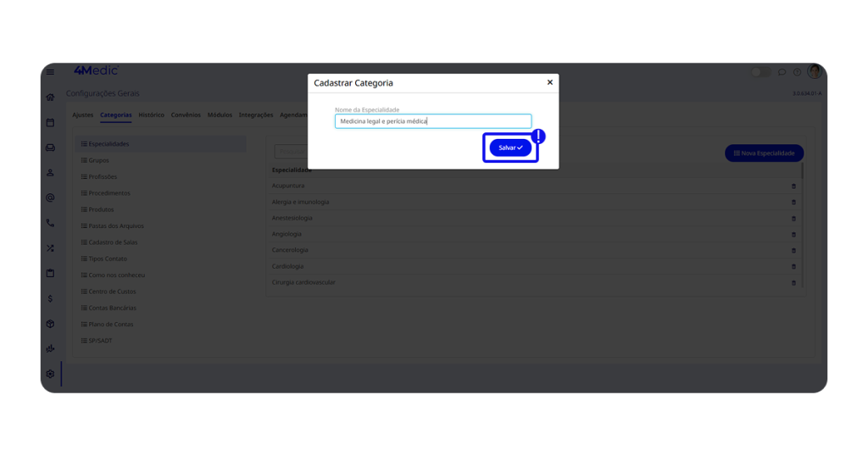
Task: Select Procedimentos in the category list
Action: coord(109,193)
